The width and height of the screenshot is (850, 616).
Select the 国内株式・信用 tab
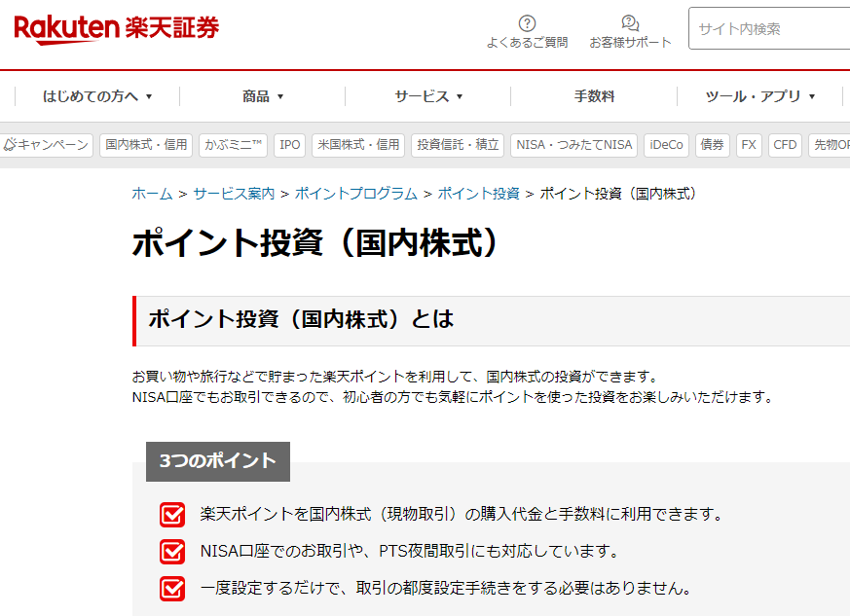tap(146, 145)
